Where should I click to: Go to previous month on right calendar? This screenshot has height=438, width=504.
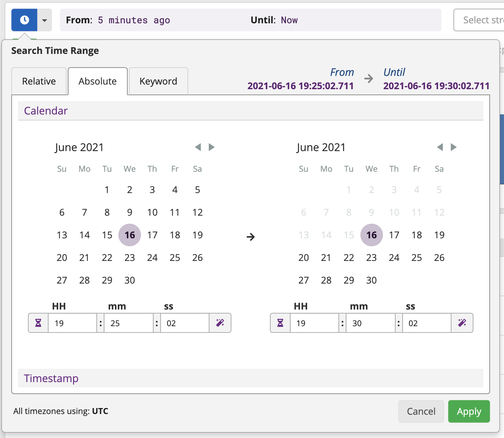pos(440,147)
